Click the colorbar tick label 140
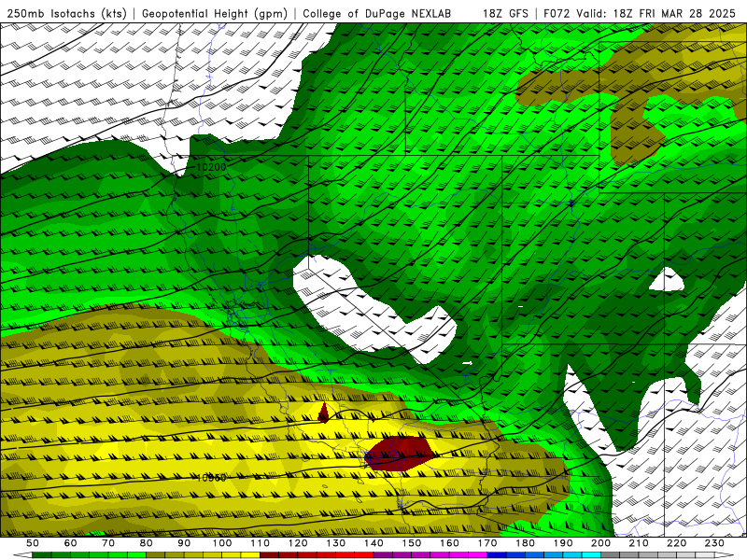747x560 pixels. click(x=373, y=543)
